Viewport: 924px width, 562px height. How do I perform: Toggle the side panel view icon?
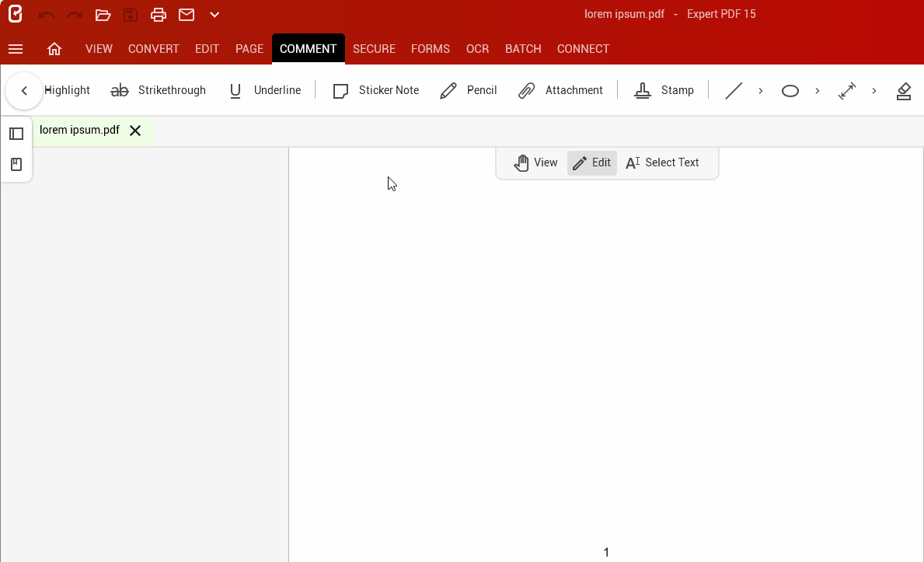[16, 134]
